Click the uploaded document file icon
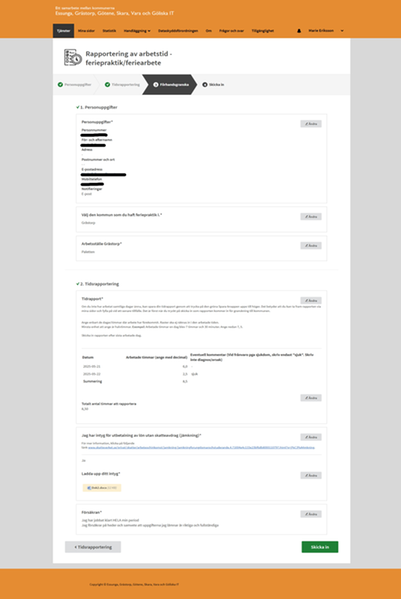The width and height of the screenshot is (401, 599). pos(89,488)
